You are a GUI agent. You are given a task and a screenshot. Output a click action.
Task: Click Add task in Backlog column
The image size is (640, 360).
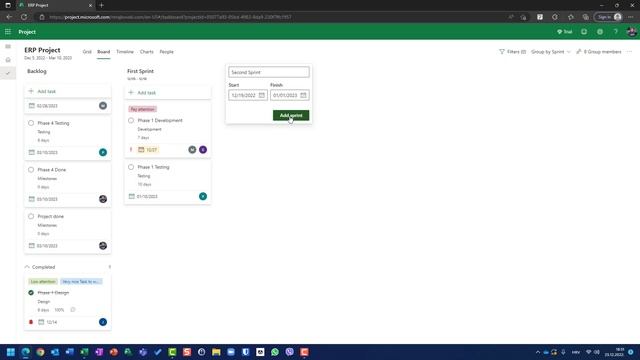tap(67, 91)
